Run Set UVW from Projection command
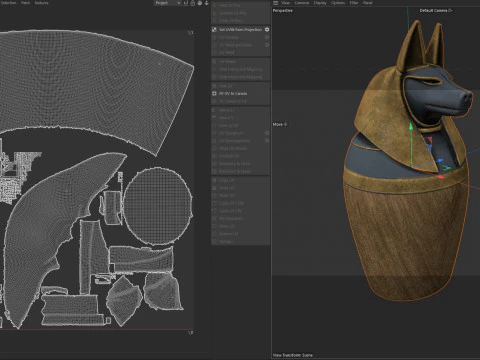480x360 pixels. click(240, 30)
